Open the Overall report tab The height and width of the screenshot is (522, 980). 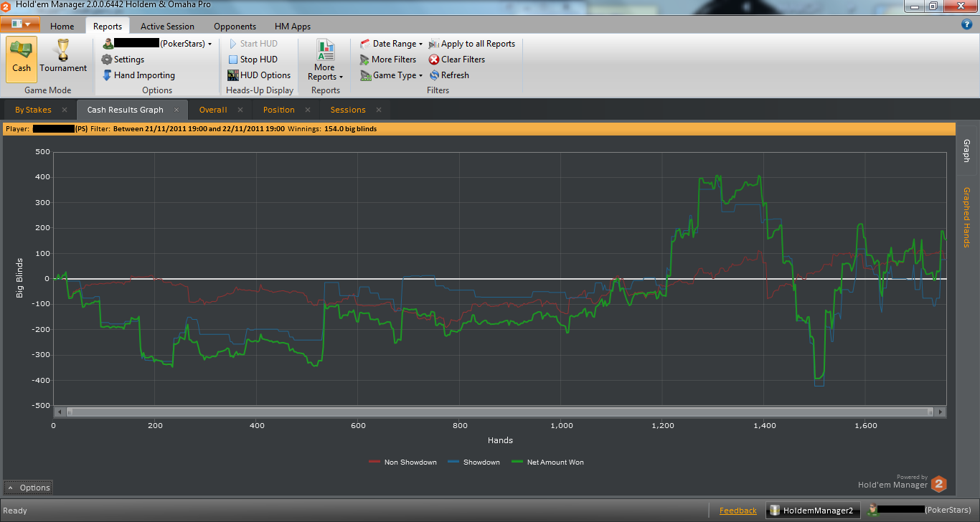pyautogui.click(x=213, y=110)
